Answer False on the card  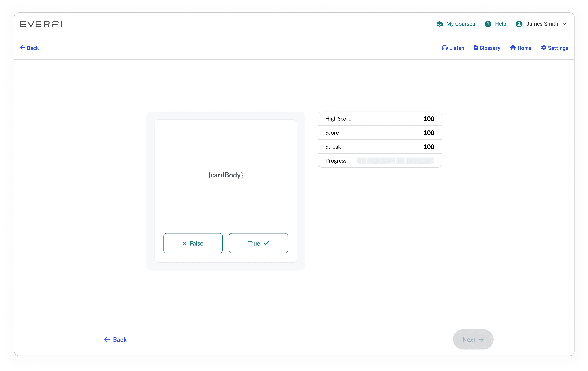pos(193,243)
